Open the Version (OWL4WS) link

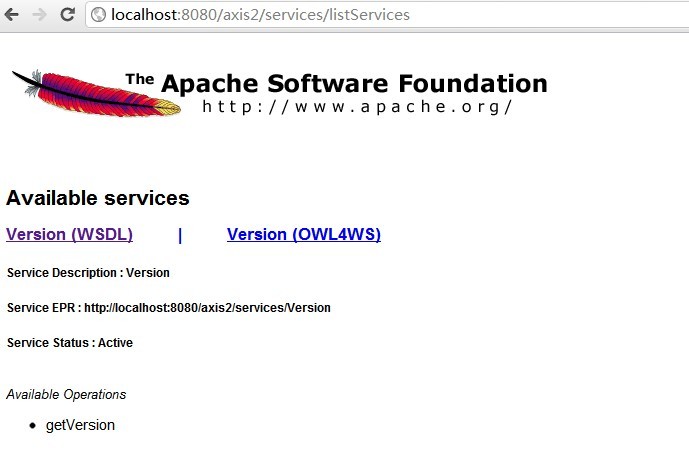pos(304,234)
